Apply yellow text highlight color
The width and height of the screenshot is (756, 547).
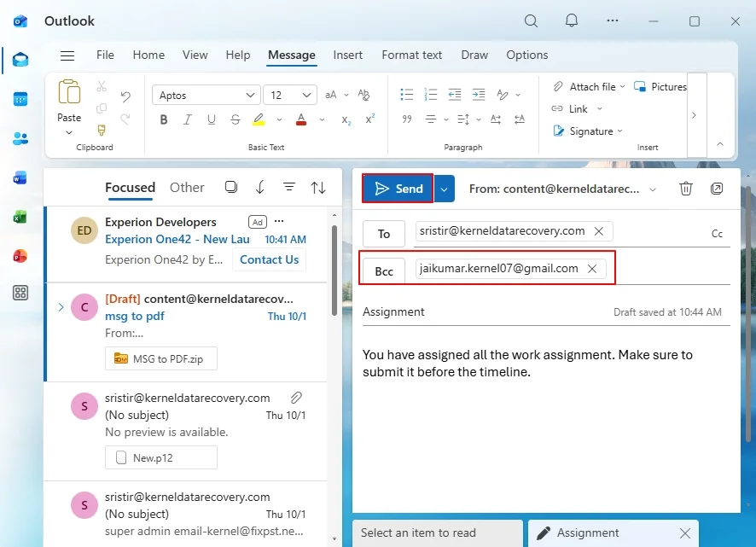click(259, 119)
